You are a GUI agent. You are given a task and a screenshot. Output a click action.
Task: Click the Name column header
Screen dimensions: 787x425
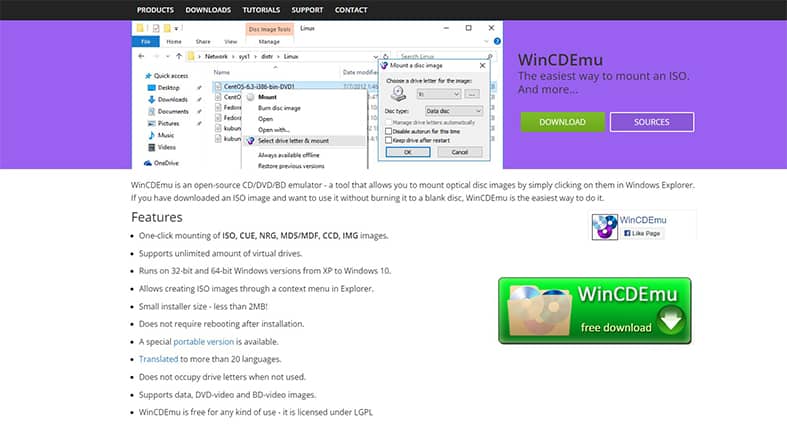coord(222,72)
